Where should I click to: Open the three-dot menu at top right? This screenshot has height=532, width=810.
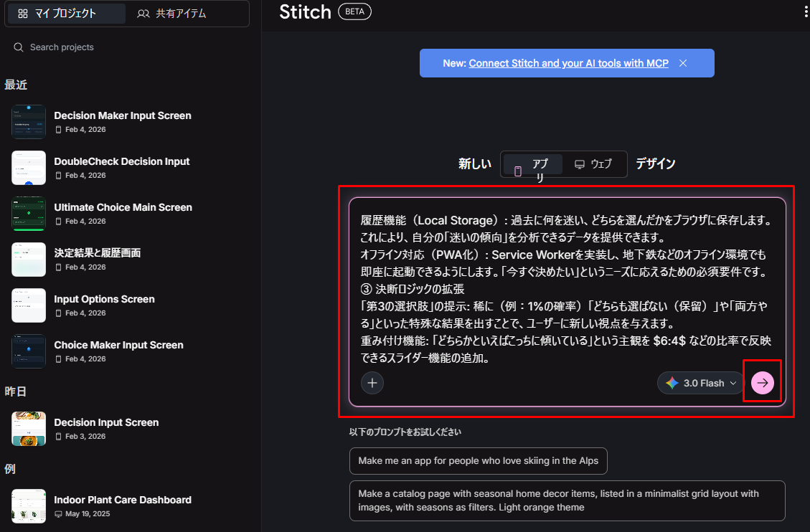[x=806, y=11]
